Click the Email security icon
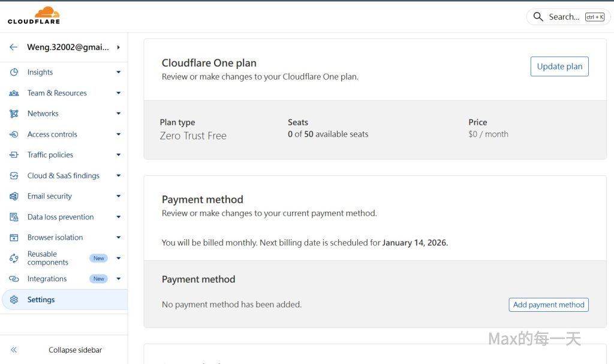 [14, 196]
